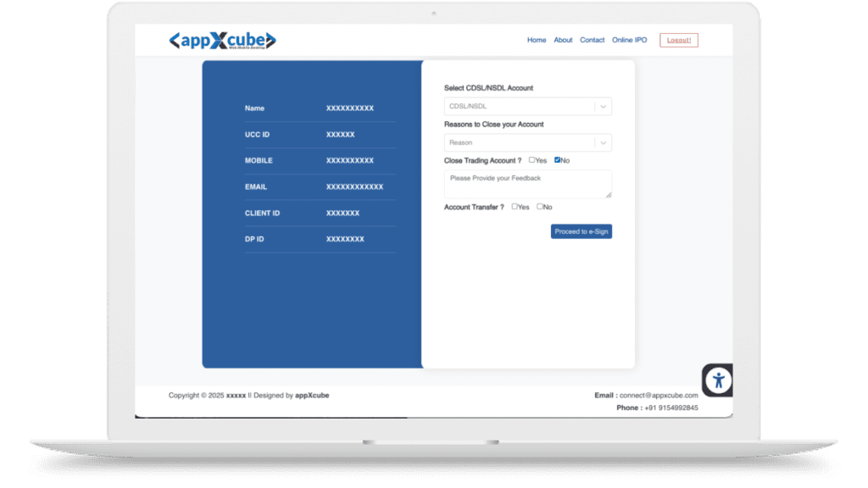
Task: Go to Home in the navigation bar
Action: [x=537, y=40]
